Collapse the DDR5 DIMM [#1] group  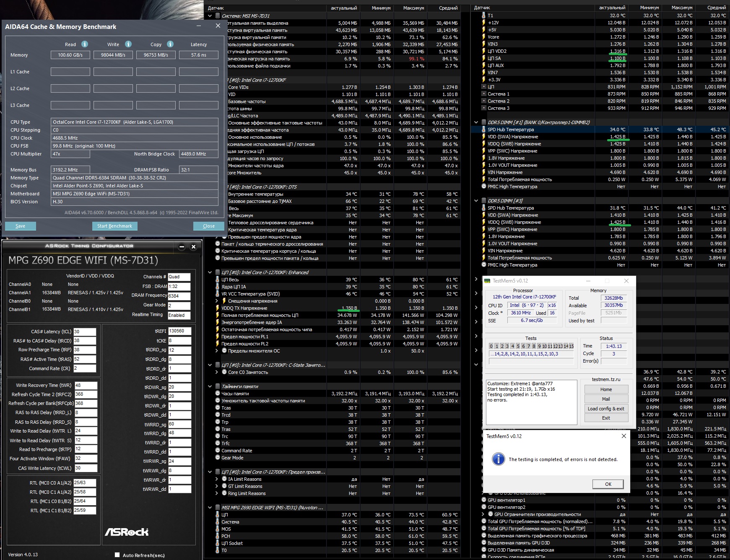tap(476, 122)
